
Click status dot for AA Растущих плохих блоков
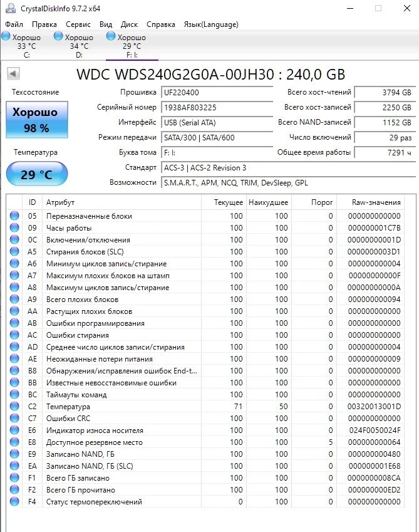click(14, 311)
